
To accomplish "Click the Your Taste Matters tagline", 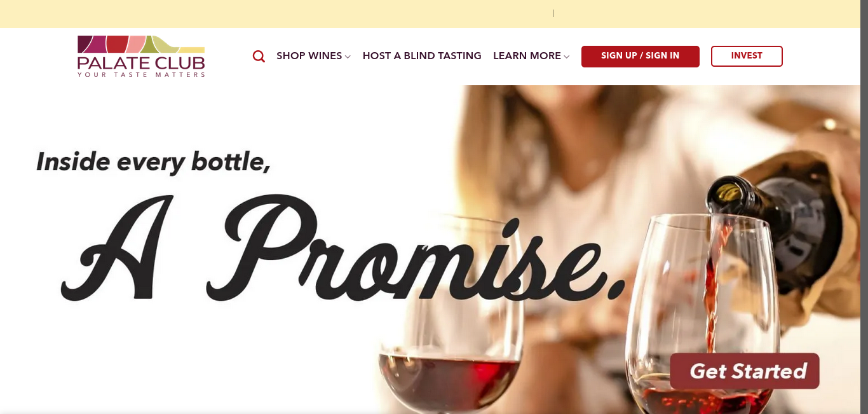I will tap(141, 74).
